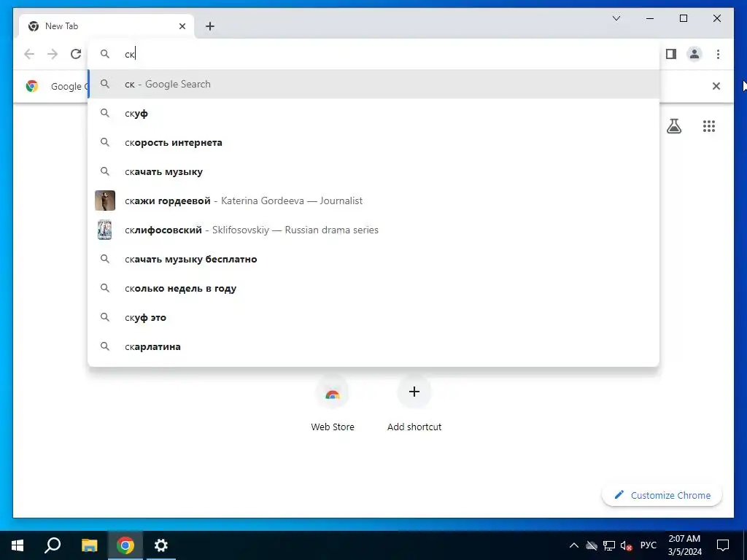Open Chrome three-dot menu
The image size is (747, 560).
point(718,54)
